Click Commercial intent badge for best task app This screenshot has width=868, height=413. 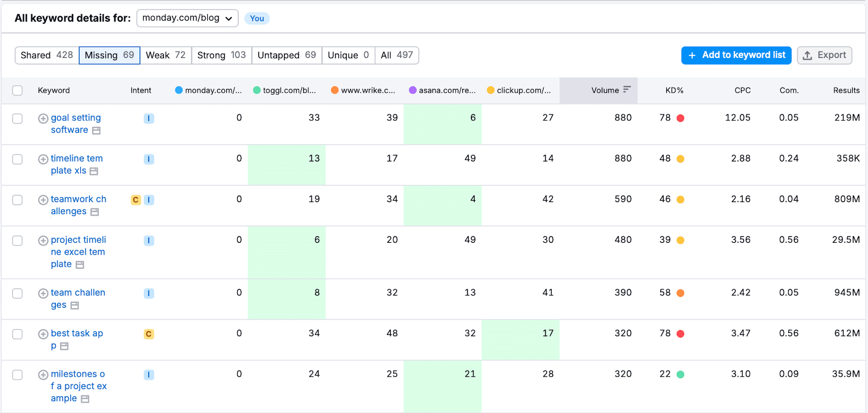(149, 334)
